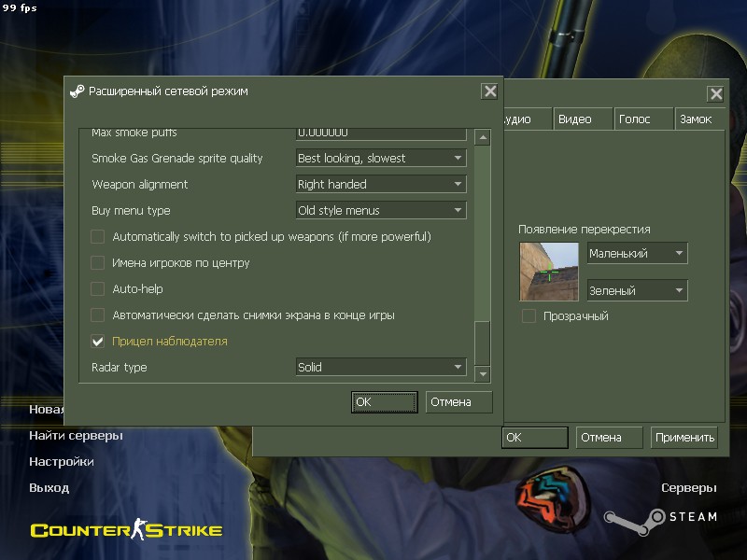Switch to the Видео tab
The image size is (747, 560).
pyautogui.click(x=582, y=119)
